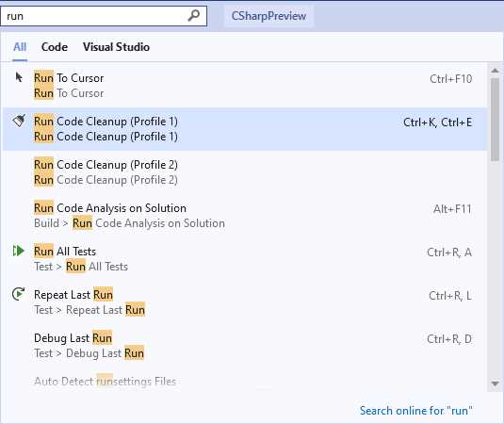Click the magnifier search icon
This screenshot has width=504, height=424.
[x=194, y=15]
